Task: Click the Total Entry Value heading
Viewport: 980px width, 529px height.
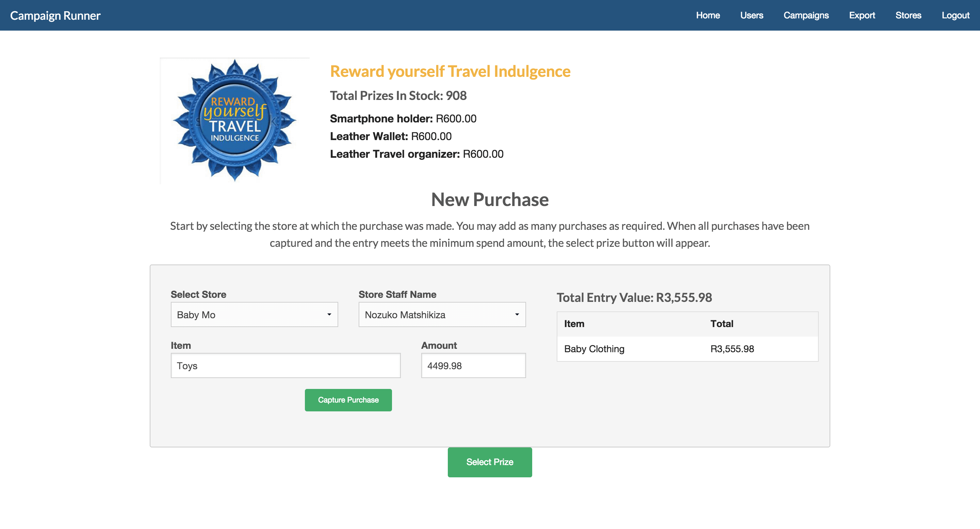Action: 634,297
